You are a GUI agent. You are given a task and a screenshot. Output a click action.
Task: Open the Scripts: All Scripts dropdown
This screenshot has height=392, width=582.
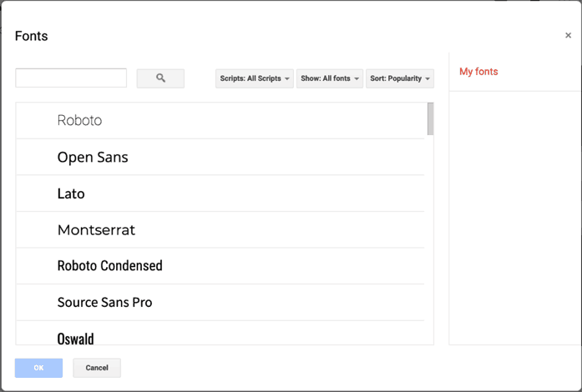pyautogui.click(x=254, y=78)
